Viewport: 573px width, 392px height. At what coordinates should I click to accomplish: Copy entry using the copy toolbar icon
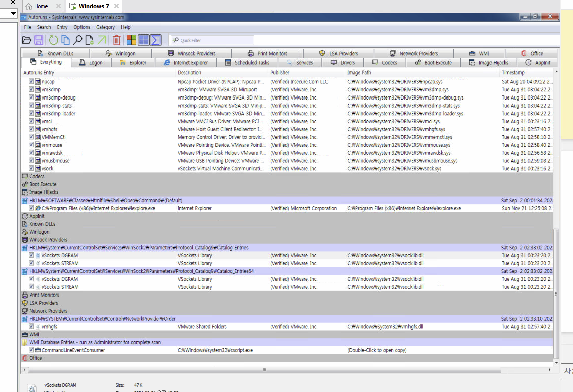tap(66, 40)
